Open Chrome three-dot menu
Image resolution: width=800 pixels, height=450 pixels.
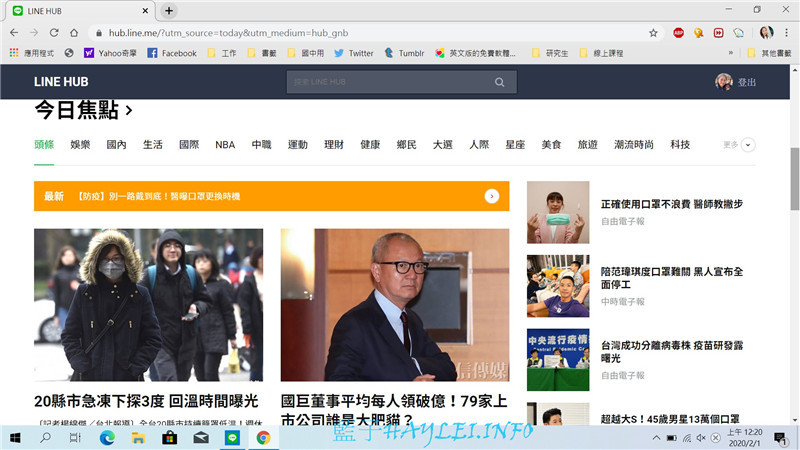(787, 33)
